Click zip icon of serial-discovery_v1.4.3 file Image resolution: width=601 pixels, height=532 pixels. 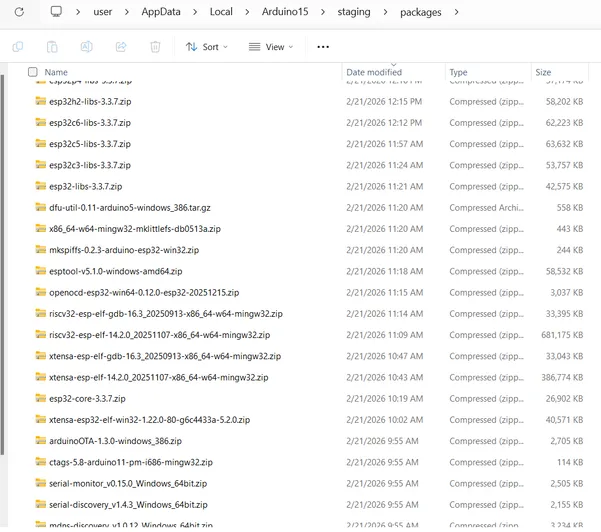point(41,504)
